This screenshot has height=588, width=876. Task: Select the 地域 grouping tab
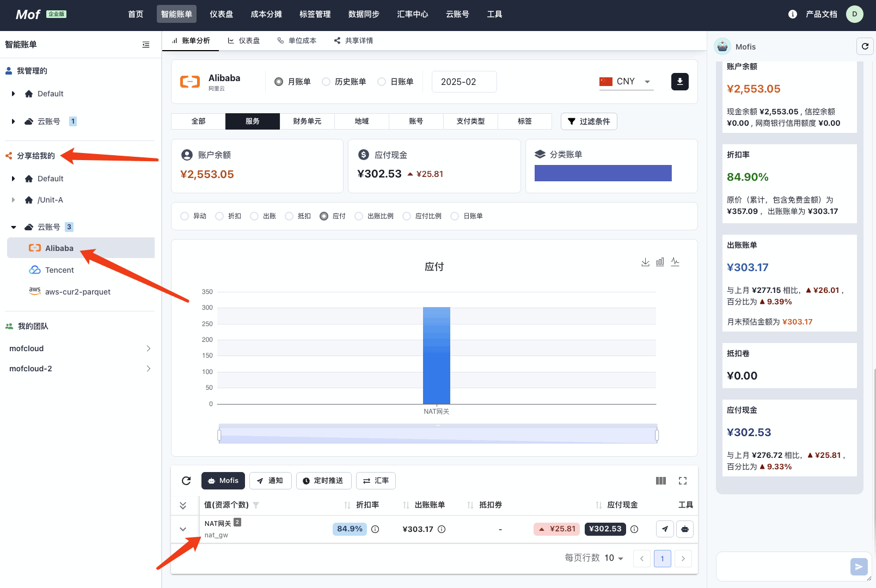point(362,121)
